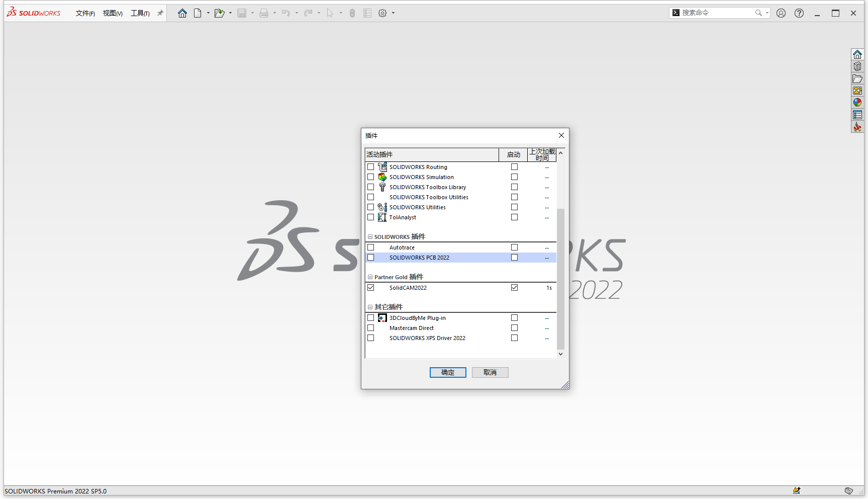Open Design Library tab in task pane
Image resolution: width=868 pixels, height=499 pixels.
[857, 66]
